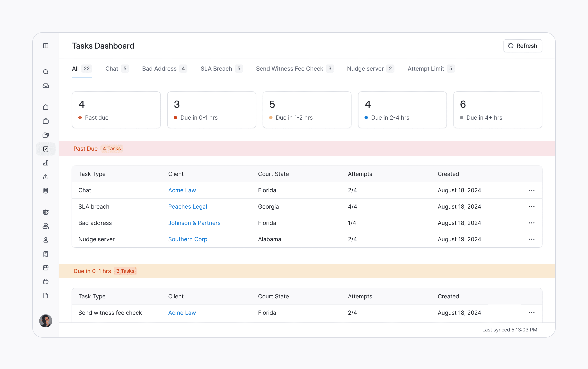Image resolution: width=588 pixels, height=369 pixels.
Task: Click the upload icon in sidebar
Action: click(46, 177)
